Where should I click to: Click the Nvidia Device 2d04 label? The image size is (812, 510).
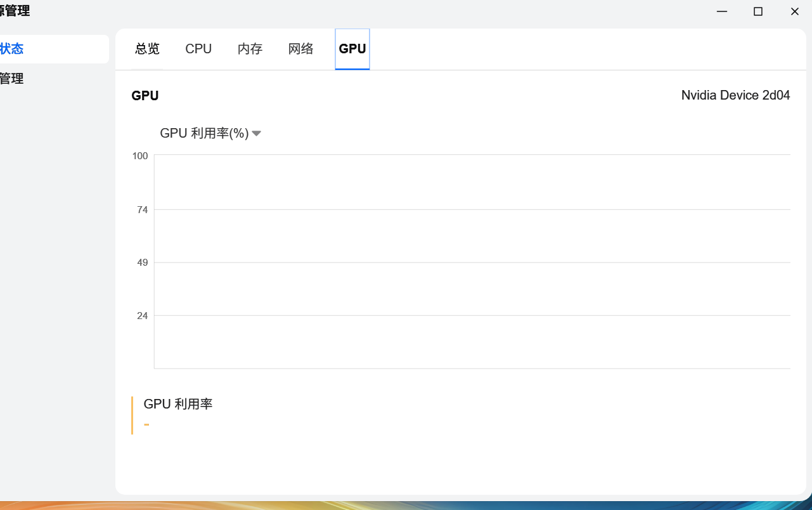[x=735, y=95]
